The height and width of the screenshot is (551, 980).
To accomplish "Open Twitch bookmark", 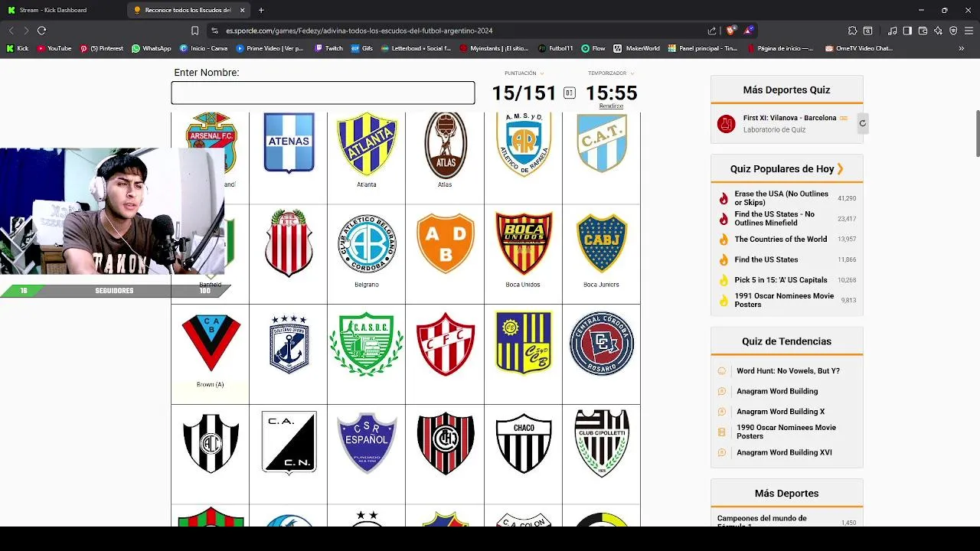I will pyautogui.click(x=329, y=48).
